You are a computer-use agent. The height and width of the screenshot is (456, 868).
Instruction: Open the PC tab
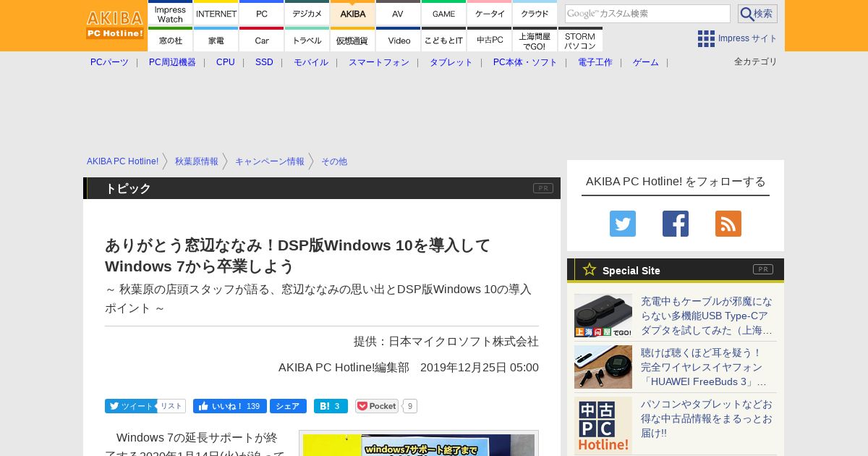(x=262, y=13)
